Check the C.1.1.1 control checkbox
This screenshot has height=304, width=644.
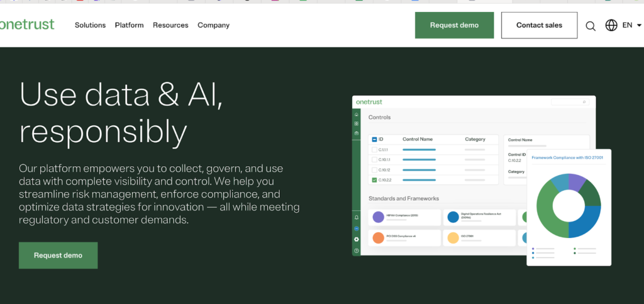[374, 150]
